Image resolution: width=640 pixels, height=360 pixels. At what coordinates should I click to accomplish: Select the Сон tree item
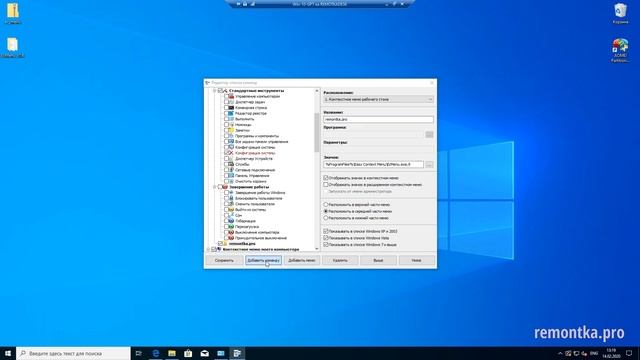(238, 215)
